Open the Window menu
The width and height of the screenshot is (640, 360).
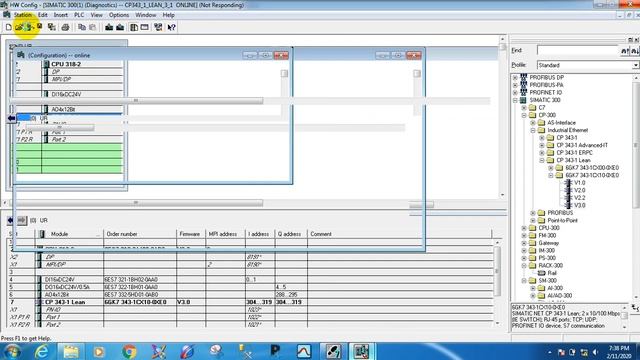click(x=146, y=15)
